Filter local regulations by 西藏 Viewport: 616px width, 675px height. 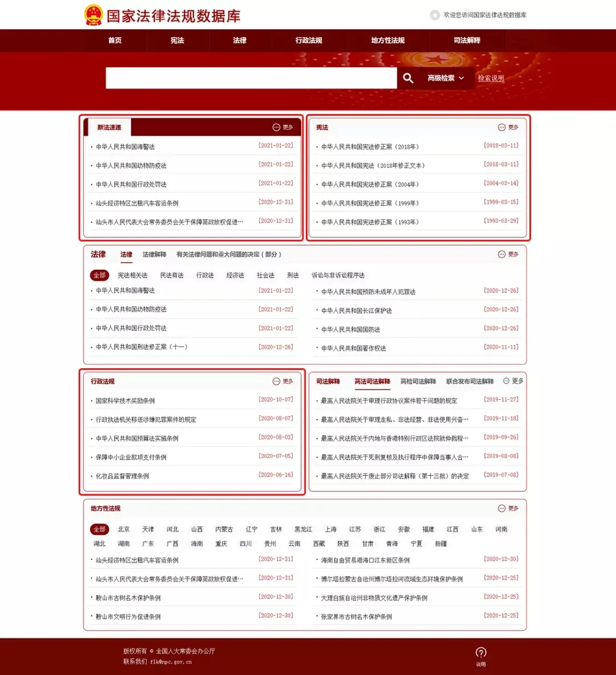(319, 544)
